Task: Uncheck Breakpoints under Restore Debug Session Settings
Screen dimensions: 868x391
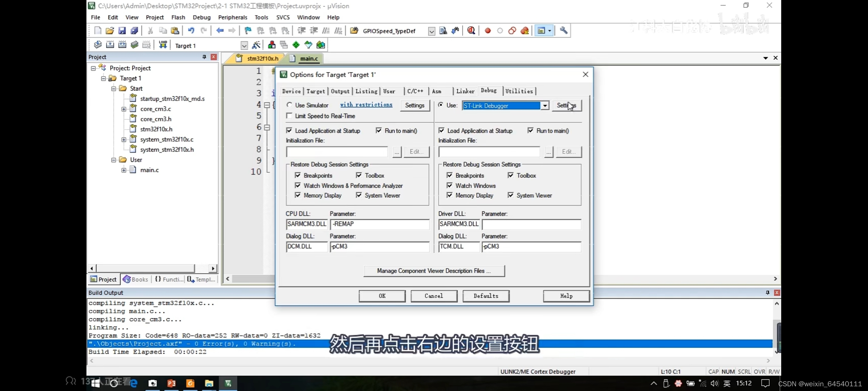Action: 298,175
